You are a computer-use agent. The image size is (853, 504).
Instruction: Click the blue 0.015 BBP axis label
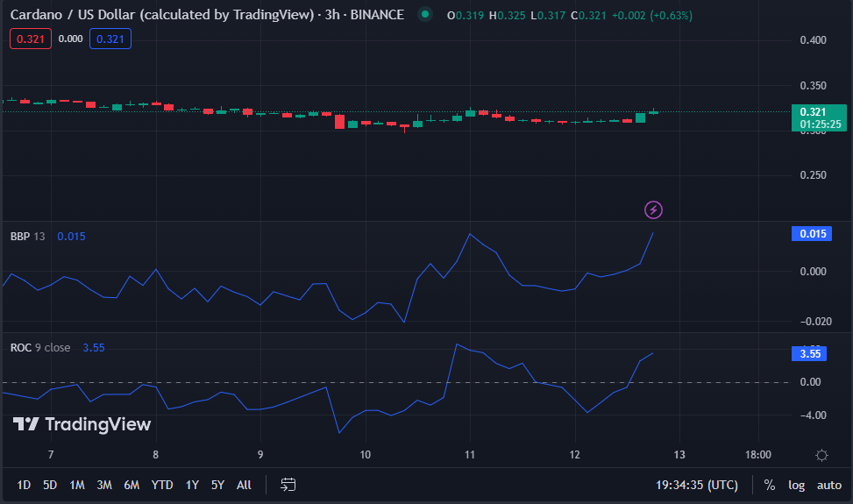[x=811, y=234]
